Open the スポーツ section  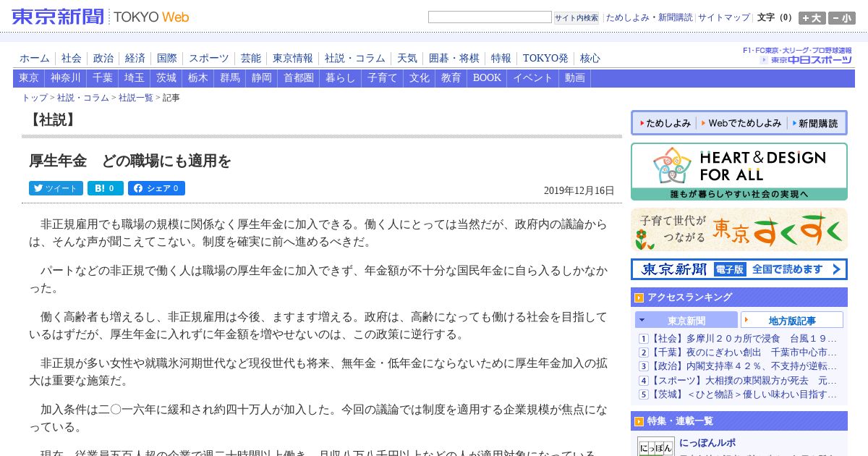point(209,58)
